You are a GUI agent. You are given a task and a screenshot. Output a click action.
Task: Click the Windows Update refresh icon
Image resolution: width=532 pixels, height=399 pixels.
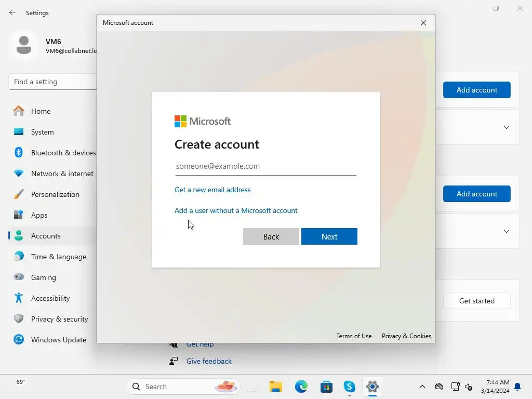coord(19,339)
